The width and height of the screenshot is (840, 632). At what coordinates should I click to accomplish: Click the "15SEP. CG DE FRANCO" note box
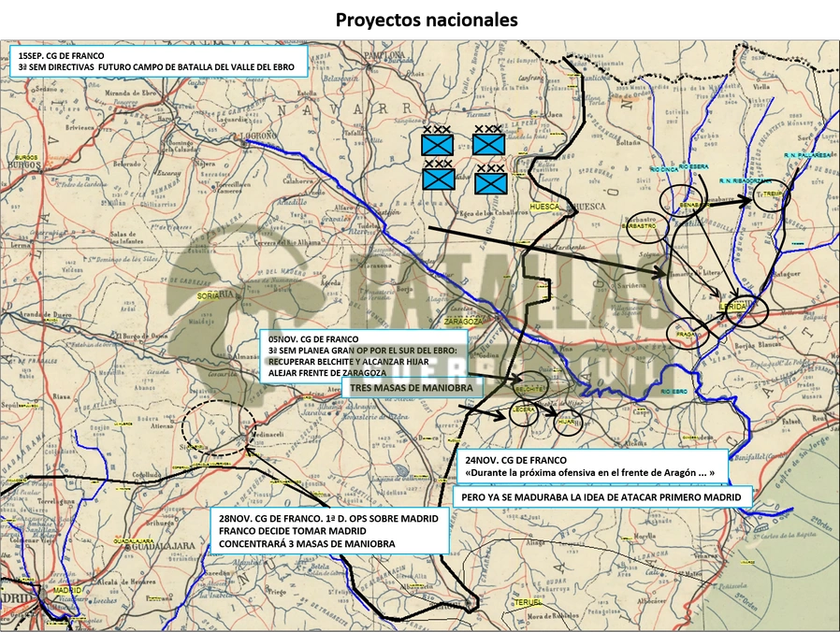[159, 62]
